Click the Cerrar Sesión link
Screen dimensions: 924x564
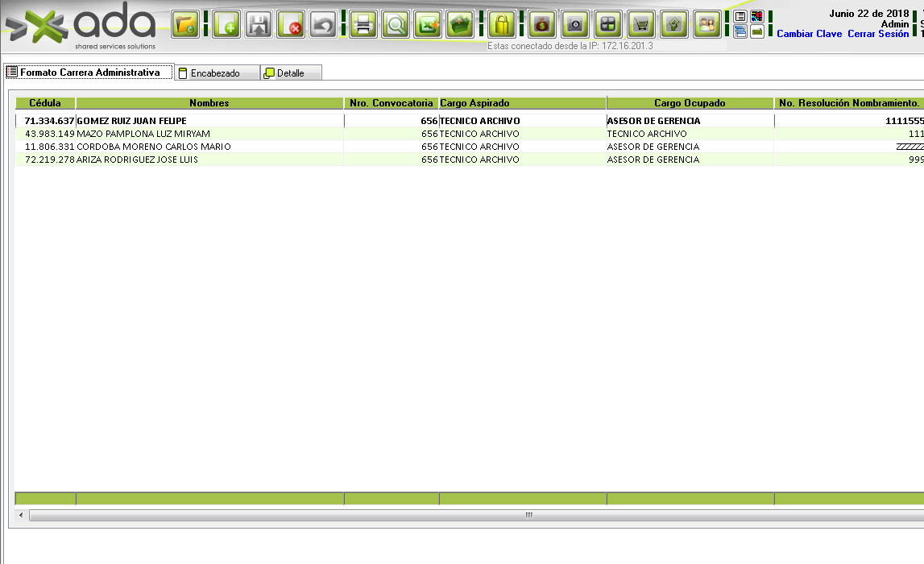click(877, 34)
